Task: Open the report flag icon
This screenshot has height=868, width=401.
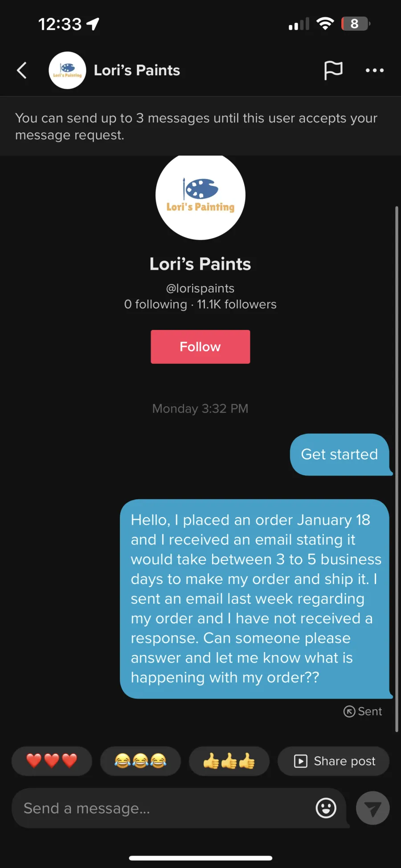Action: click(x=333, y=70)
